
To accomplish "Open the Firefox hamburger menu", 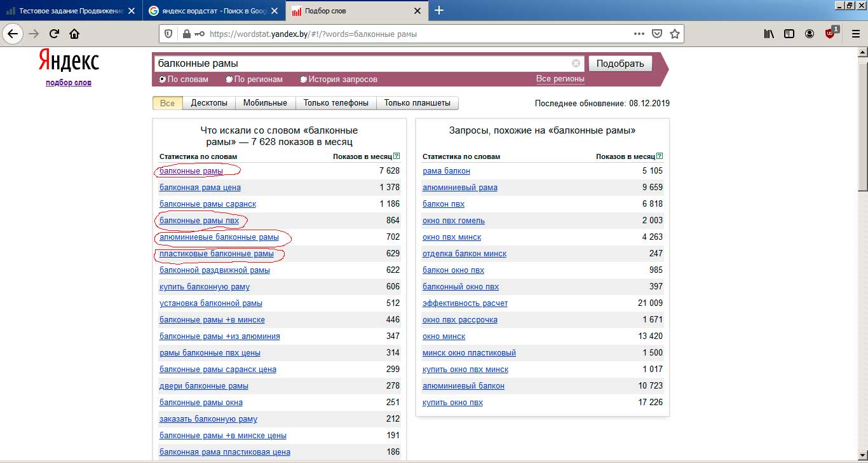I will pyautogui.click(x=855, y=34).
